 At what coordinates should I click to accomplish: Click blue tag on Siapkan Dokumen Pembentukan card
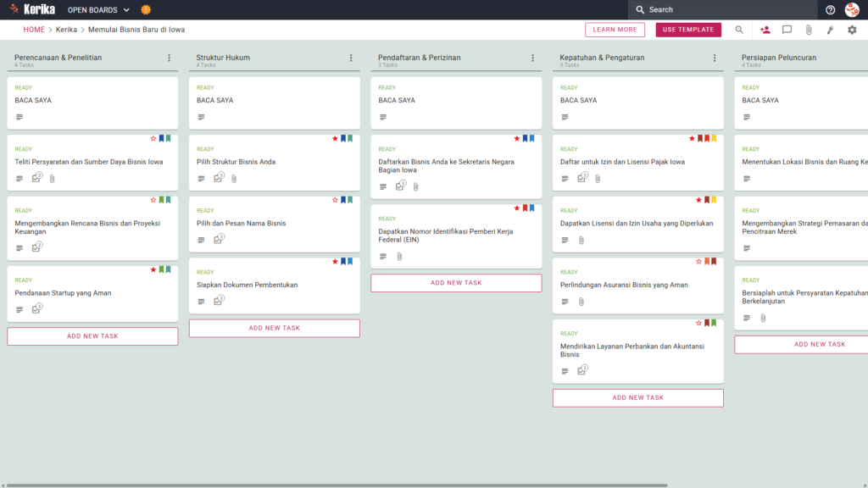(344, 261)
